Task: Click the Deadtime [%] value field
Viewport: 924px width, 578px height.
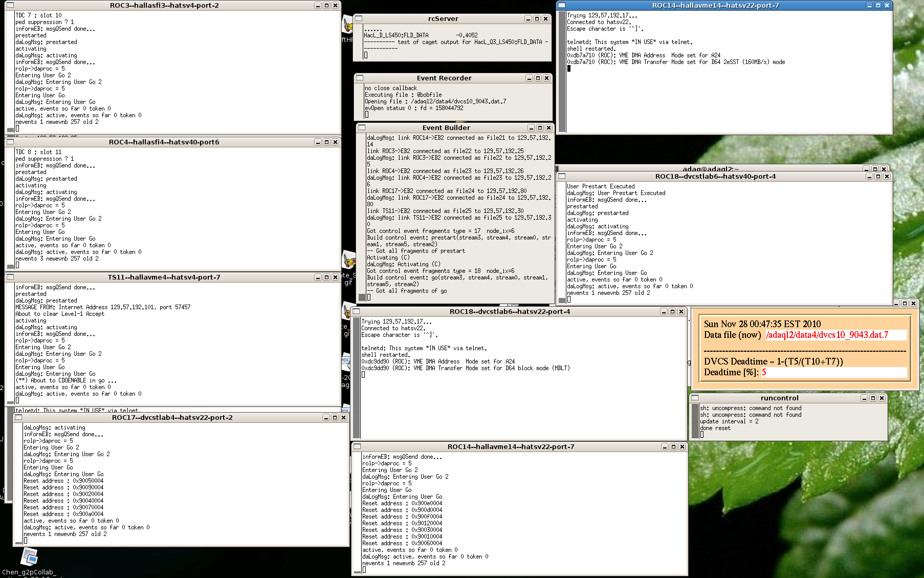Action: coord(833,372)
